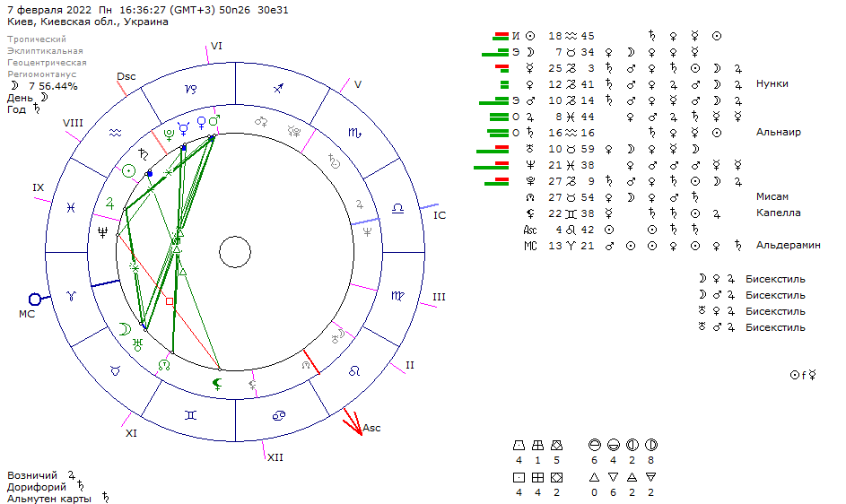
Task: Select the green Lilith glyph at the bottom of the wheel
Action: pos(217,384)
